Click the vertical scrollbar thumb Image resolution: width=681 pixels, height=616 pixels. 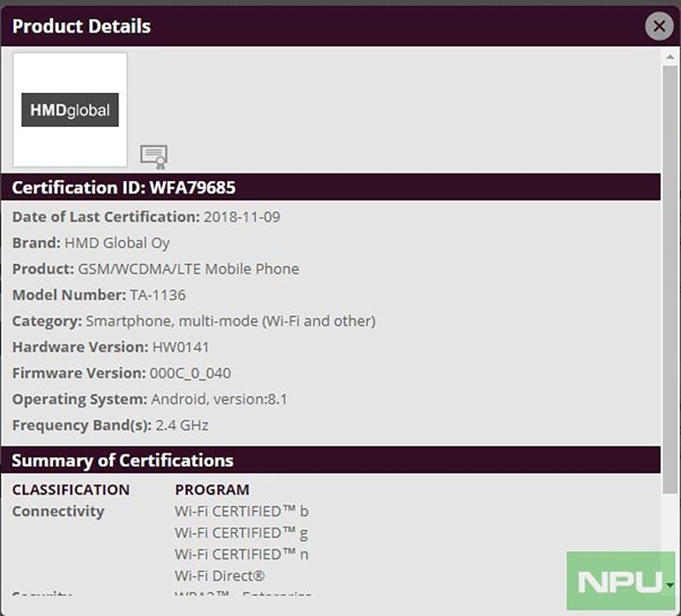point(670,279)
